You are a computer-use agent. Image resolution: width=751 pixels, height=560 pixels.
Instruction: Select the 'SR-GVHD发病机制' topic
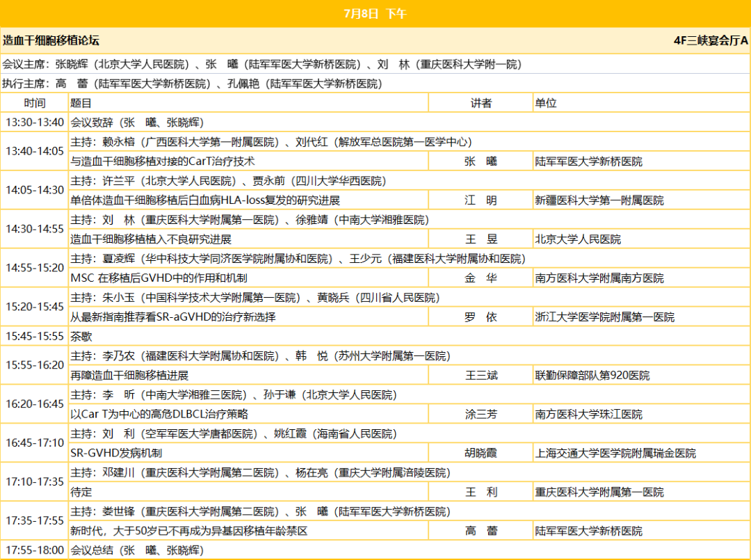pos(248,453)
